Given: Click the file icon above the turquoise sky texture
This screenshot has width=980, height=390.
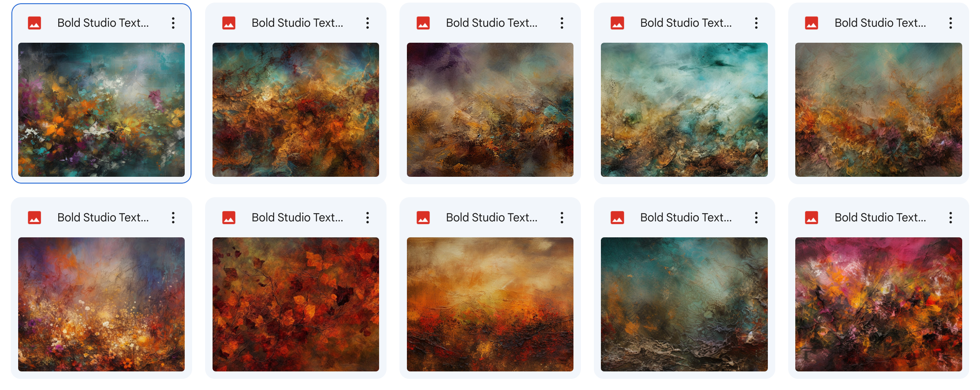Looking at the screenshot, I should (618, 23).
